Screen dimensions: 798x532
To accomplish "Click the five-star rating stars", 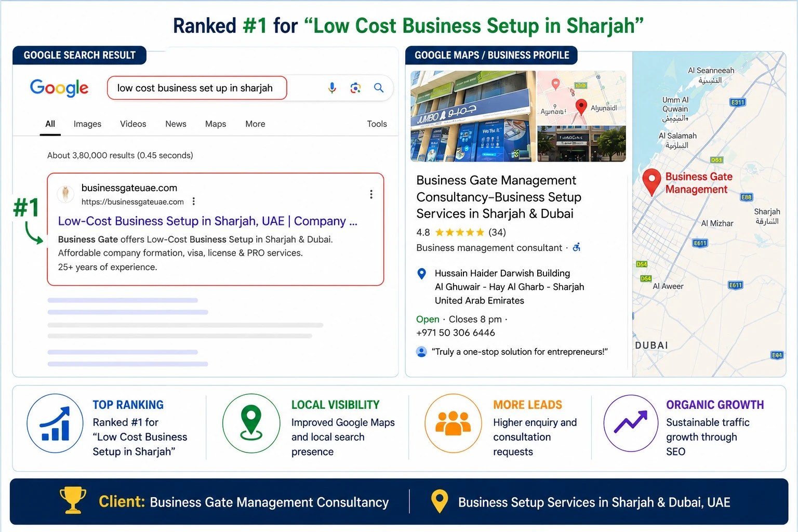I will [x=459, y=232].
